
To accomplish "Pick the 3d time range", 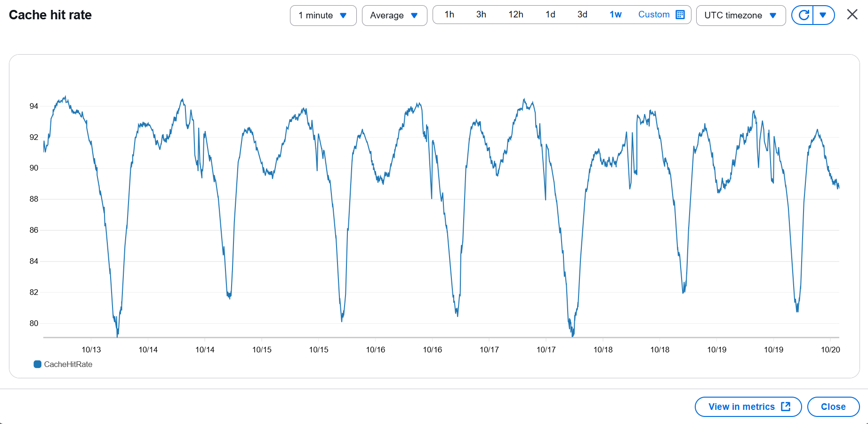I will point(582,15).
